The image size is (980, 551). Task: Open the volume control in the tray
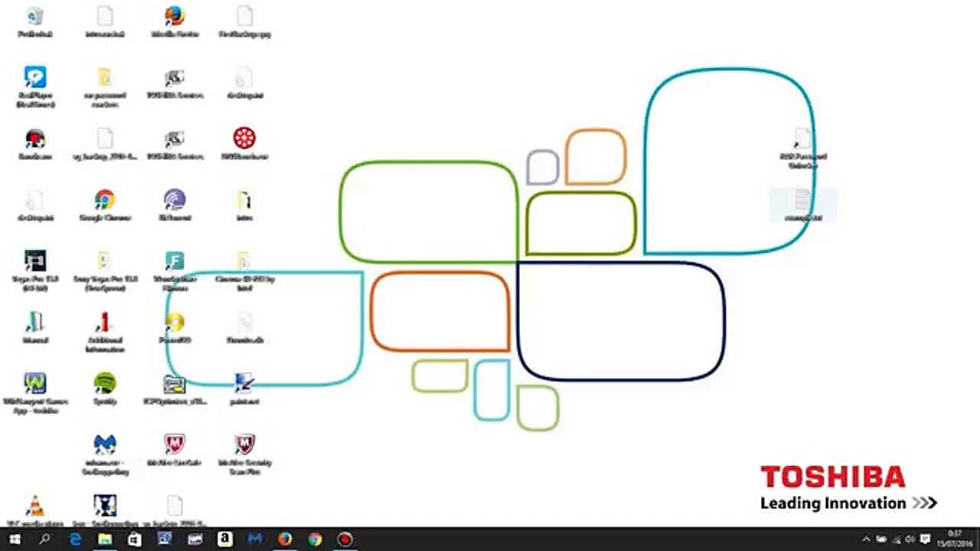910,540
